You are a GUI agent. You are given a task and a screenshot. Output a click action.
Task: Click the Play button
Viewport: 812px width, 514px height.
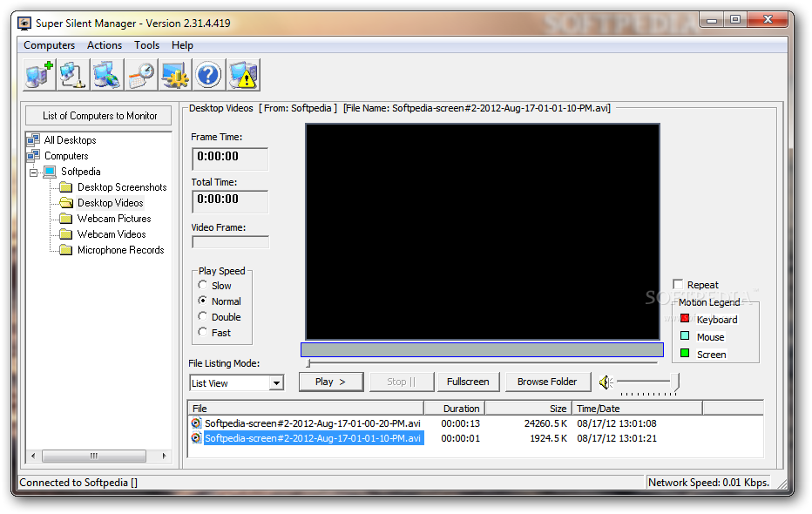coord(331,382)
